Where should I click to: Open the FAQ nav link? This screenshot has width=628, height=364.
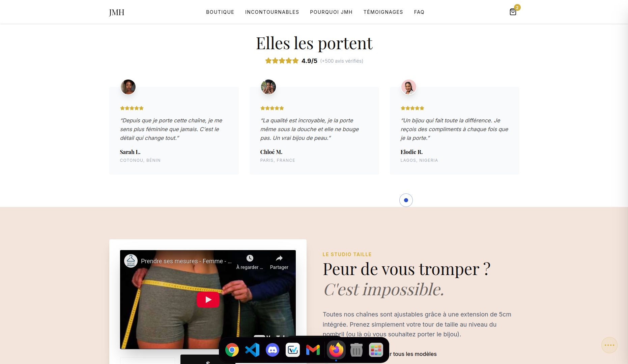coord(419,12)
